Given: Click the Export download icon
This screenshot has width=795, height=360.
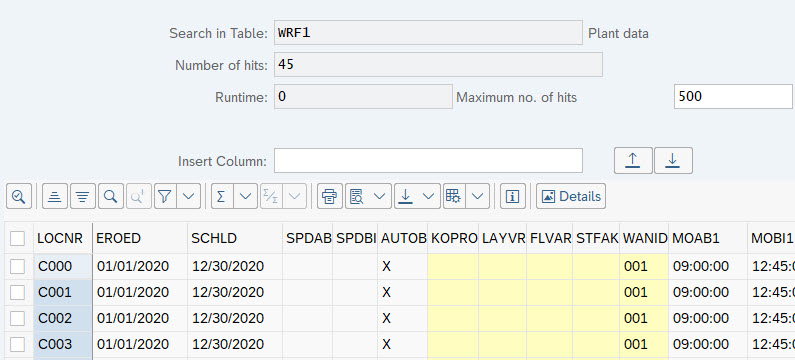Looking at the screenshot, I should pyautogui.click(x=405, y=196).
